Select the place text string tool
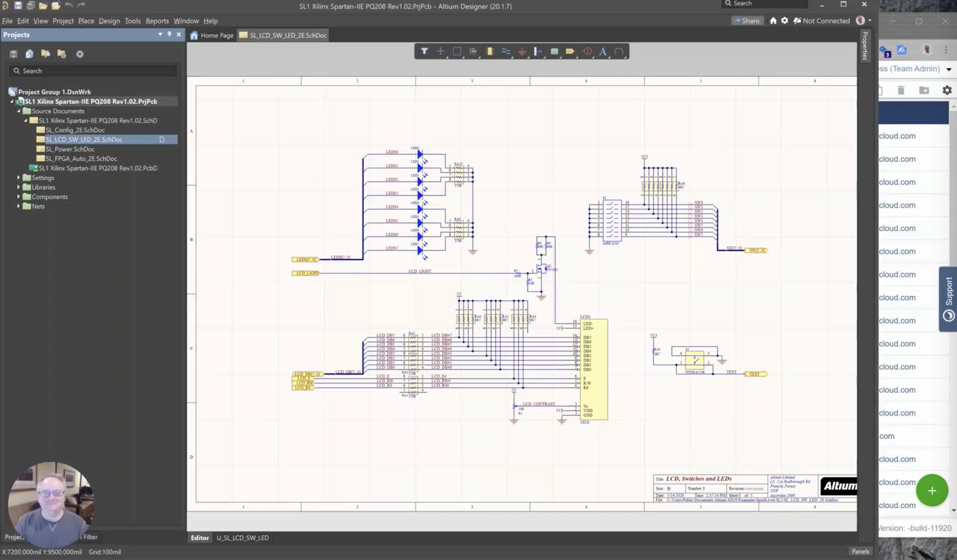This screenshot has width=957, height=560. [603, 51]
